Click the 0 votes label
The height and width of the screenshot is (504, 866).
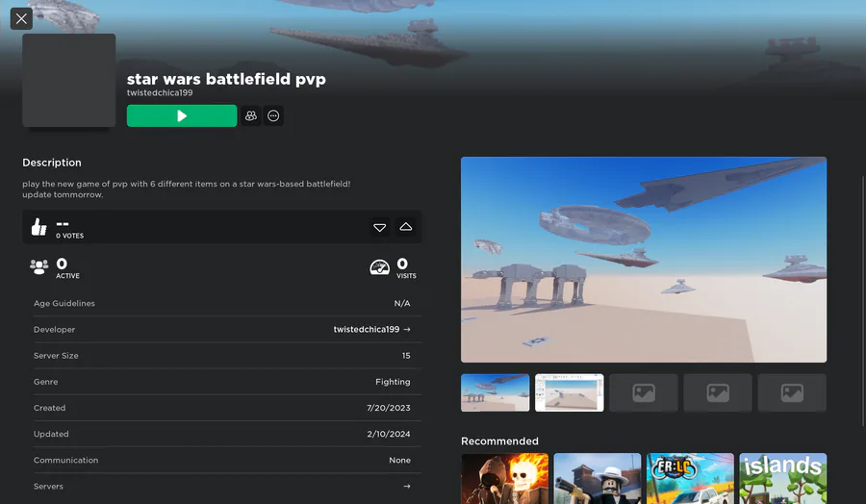click(x=69, y=236)
